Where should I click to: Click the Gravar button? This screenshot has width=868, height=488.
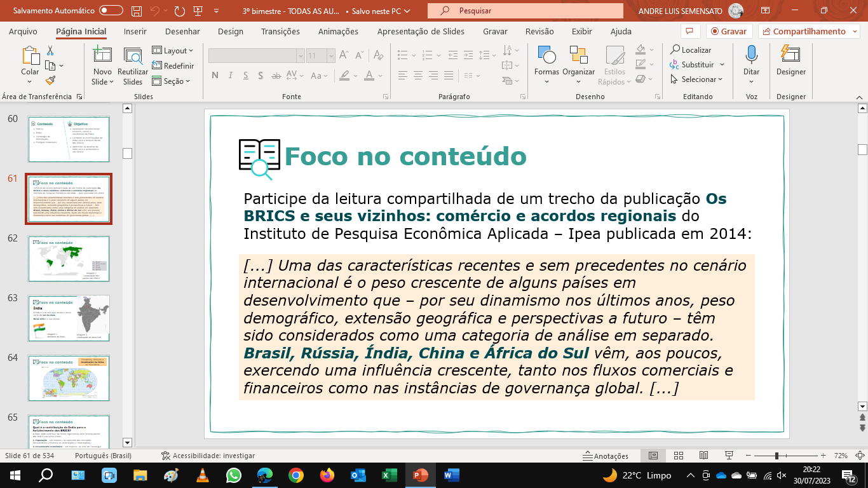pos(729,31)
